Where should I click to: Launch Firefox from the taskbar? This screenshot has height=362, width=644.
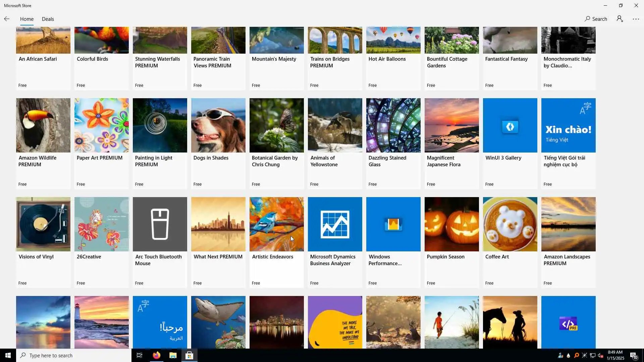pyautogui.click(x=156, y=355)
